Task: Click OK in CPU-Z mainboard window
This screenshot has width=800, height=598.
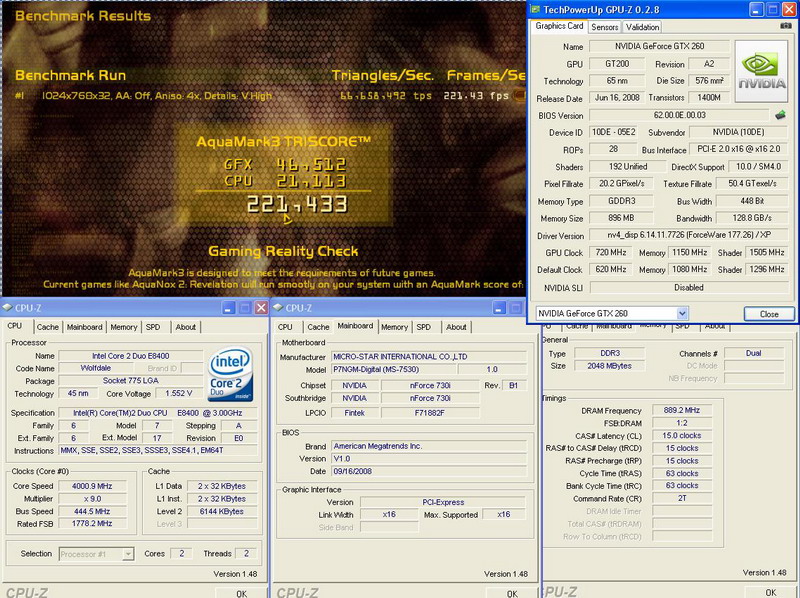Action: [512, 593]
